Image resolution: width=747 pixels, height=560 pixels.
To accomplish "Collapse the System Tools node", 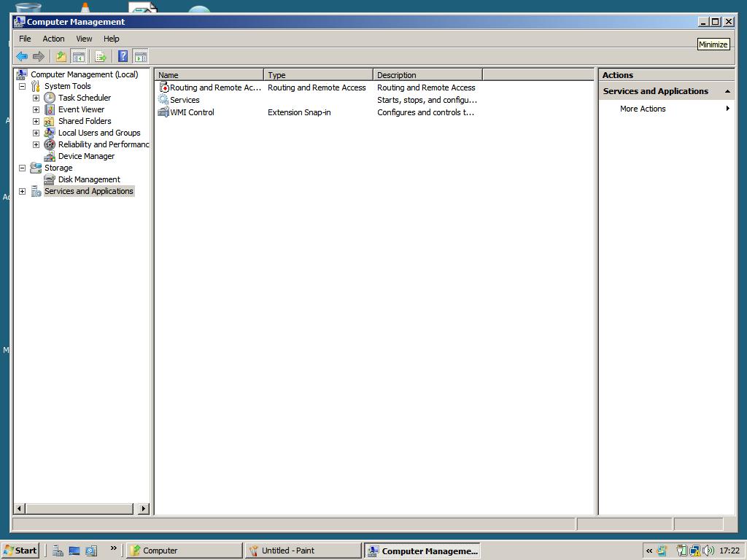I will pos(22,86).
